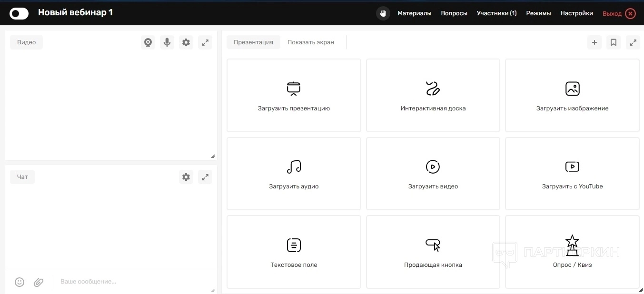This screenshot has width=644, height=294.
Task: Attach a file with paperclip icon
Action: 39,282
